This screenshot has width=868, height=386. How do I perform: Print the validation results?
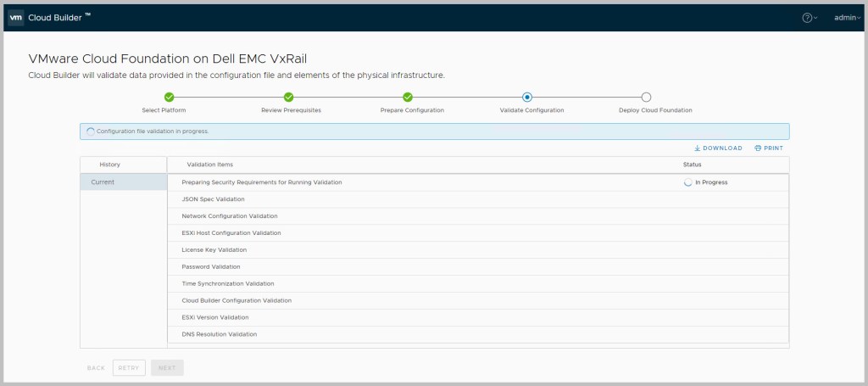(769, 148)
